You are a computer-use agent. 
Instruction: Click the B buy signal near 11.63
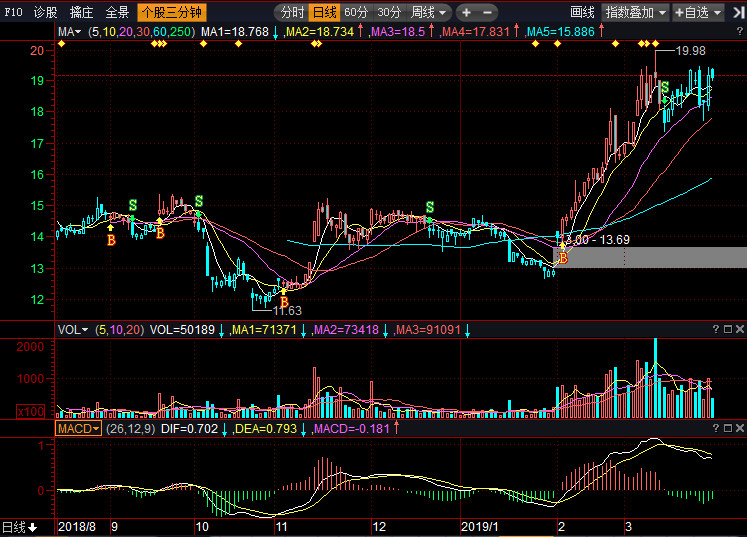click(x=283, y=300)
